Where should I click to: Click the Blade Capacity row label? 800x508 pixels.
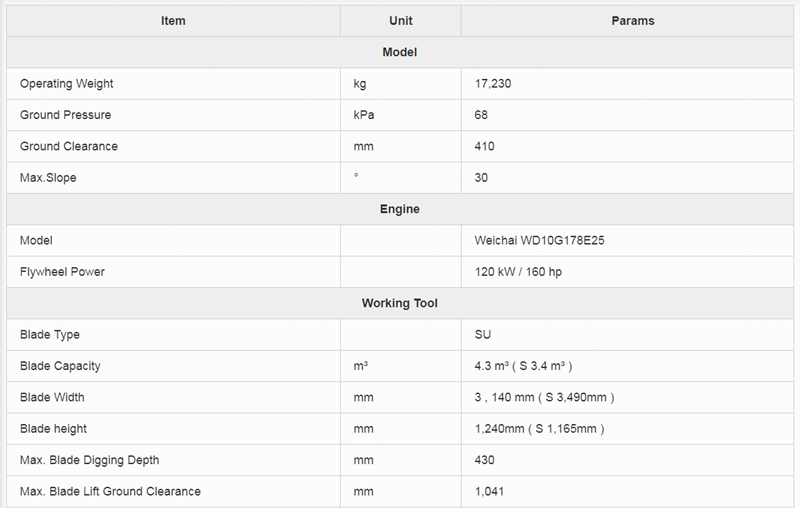coord(60,366)
